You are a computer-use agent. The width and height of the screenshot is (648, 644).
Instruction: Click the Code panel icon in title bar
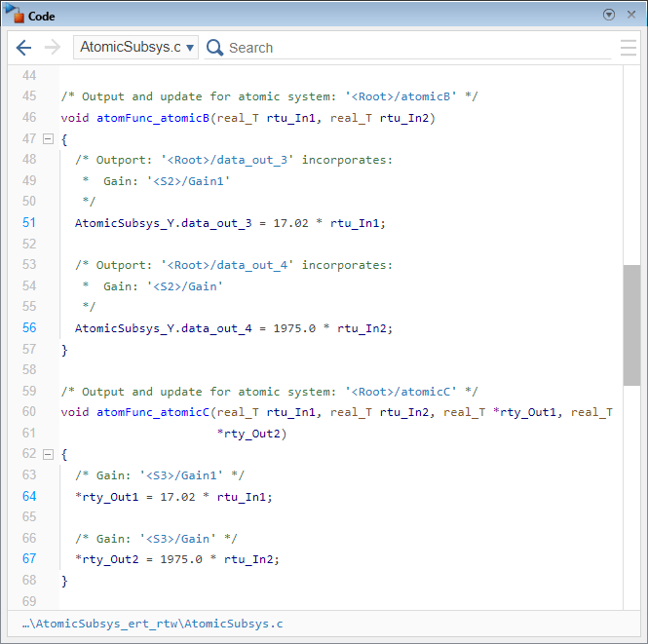(x=14, y=13)
